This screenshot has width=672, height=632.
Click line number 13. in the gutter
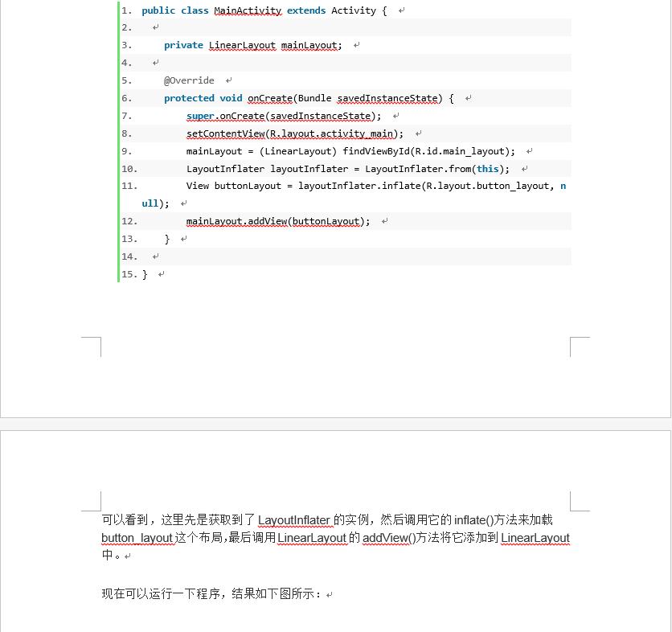click(x=129, y=240)
